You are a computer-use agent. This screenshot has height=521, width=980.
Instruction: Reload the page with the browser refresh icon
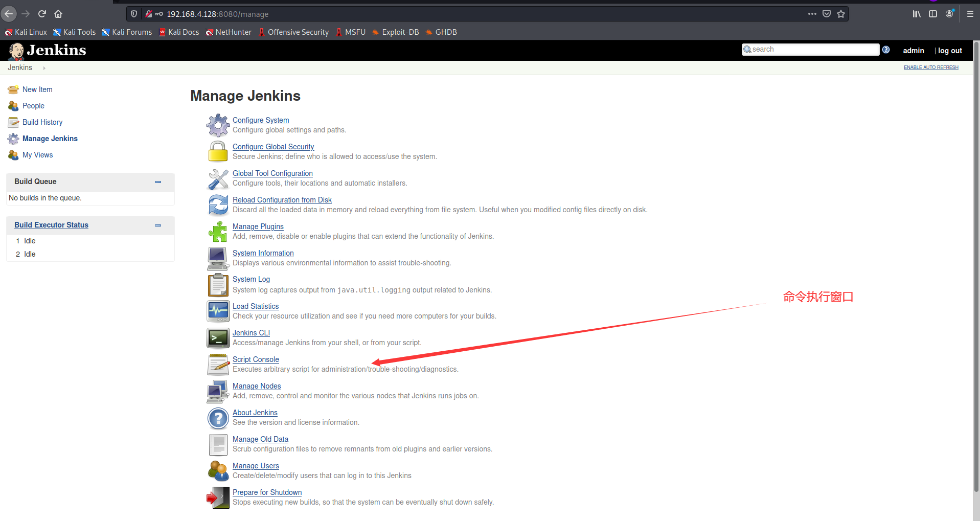42,14
